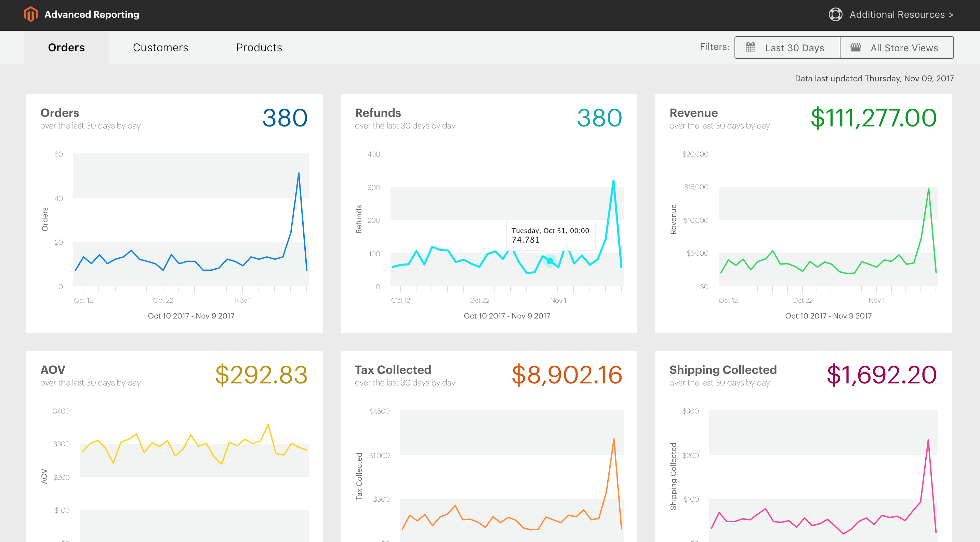Click the calendar icon in filters
The image size is (980, 542).
click(x=750, y=48)
